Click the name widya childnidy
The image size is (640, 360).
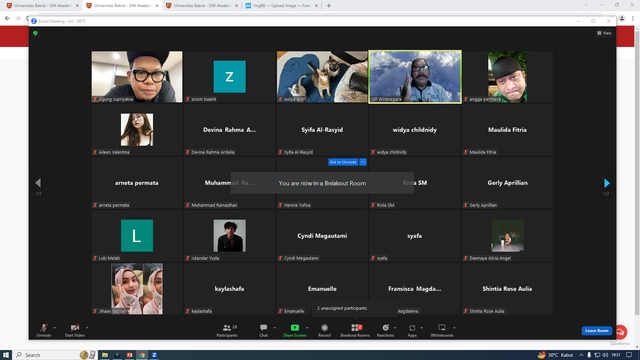(415, 130)
